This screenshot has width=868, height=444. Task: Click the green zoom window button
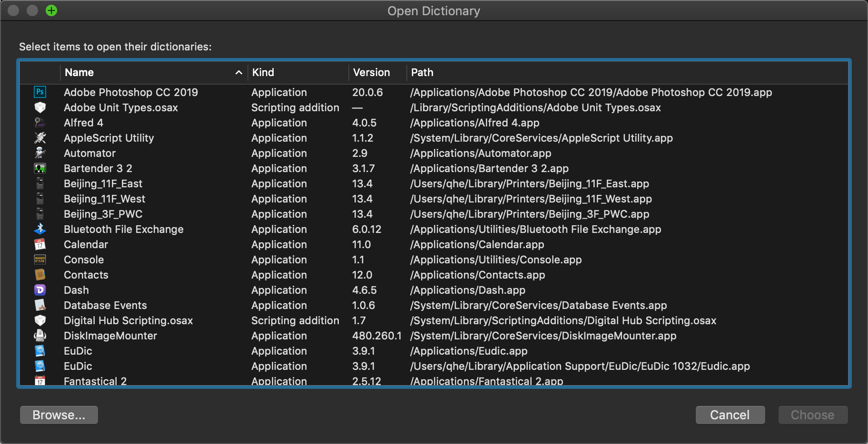coord(51,10)
